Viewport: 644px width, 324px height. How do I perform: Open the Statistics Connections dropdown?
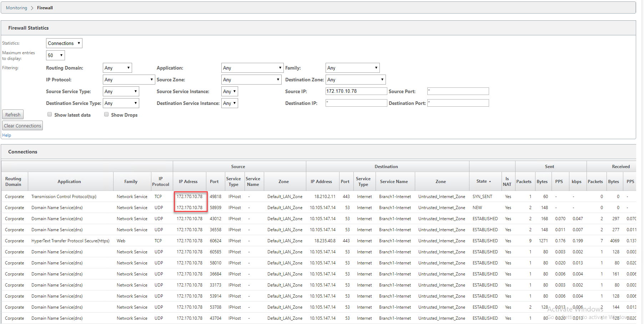click(64, 43)
